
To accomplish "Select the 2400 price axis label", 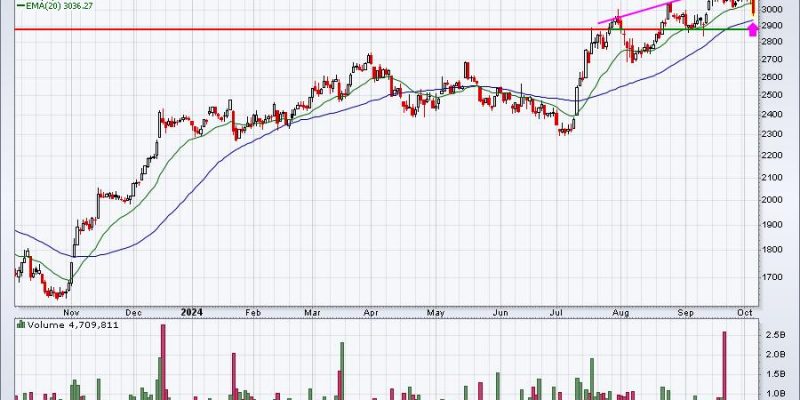I will (773, 114).
